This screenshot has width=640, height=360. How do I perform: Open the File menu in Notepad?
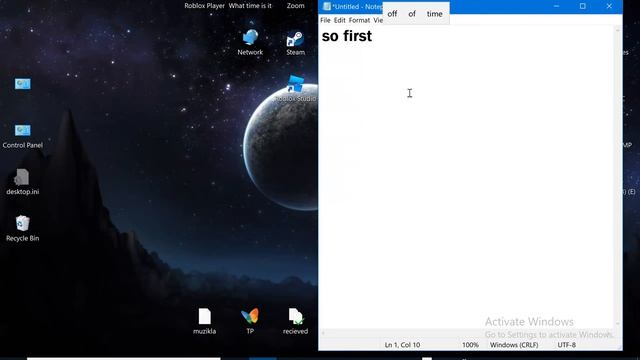(x=325, y=20)
